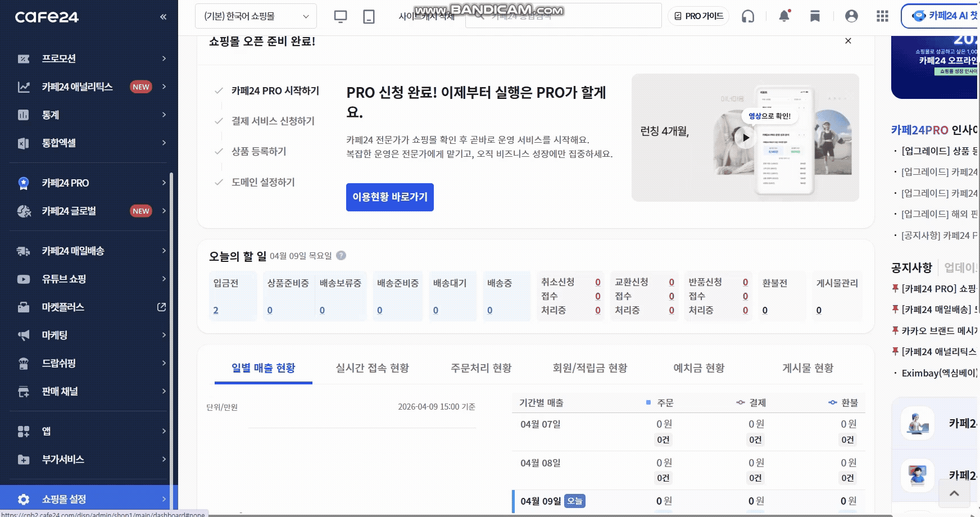The width and height of the screenshot is (980, 517).
Task: Open the 한국어 쇼핑몰 shop selector dropdown
Action: point(256,16)
